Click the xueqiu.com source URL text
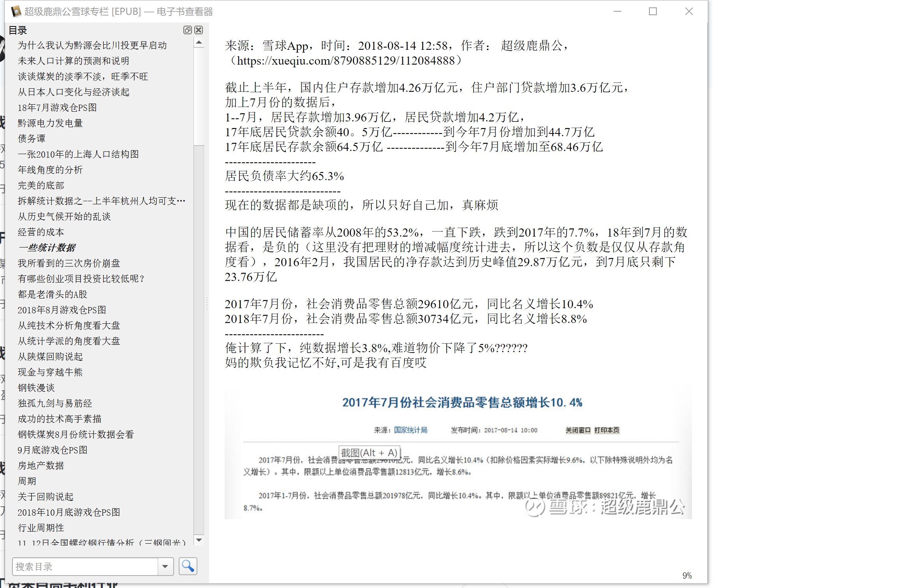897x588 pixels. coord(346,60)
